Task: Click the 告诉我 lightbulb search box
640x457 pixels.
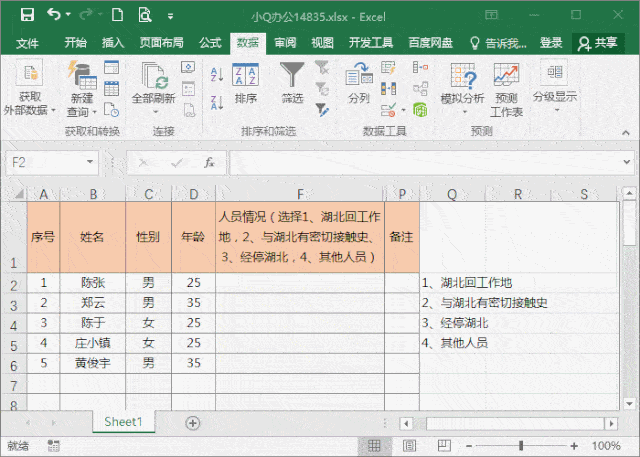Action: pos(498,43)
